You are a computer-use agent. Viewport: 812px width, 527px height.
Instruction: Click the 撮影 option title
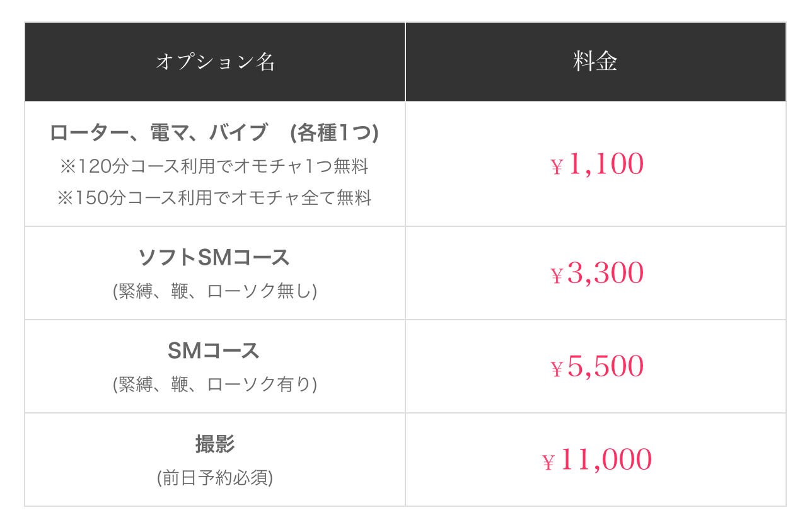215,444
